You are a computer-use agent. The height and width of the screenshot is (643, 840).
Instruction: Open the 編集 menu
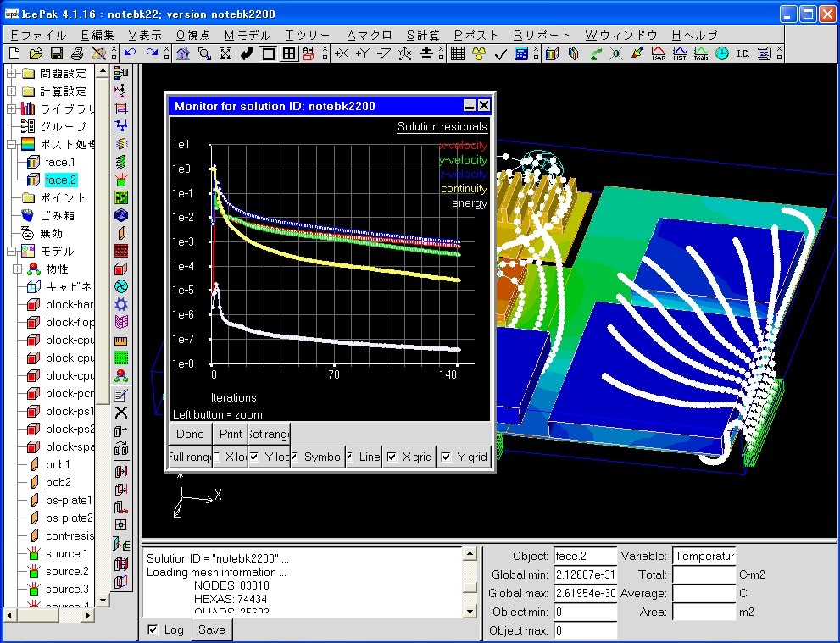click(97, 36)
